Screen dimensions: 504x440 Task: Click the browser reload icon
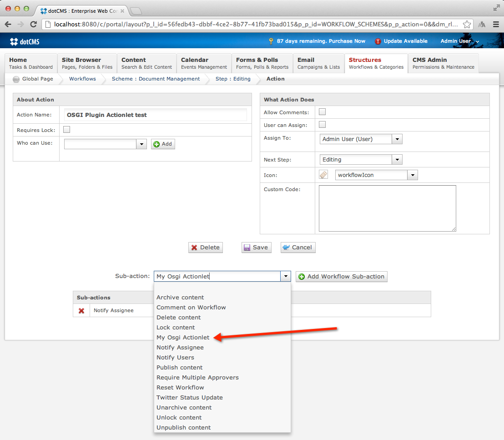click(x=33, y=25)
